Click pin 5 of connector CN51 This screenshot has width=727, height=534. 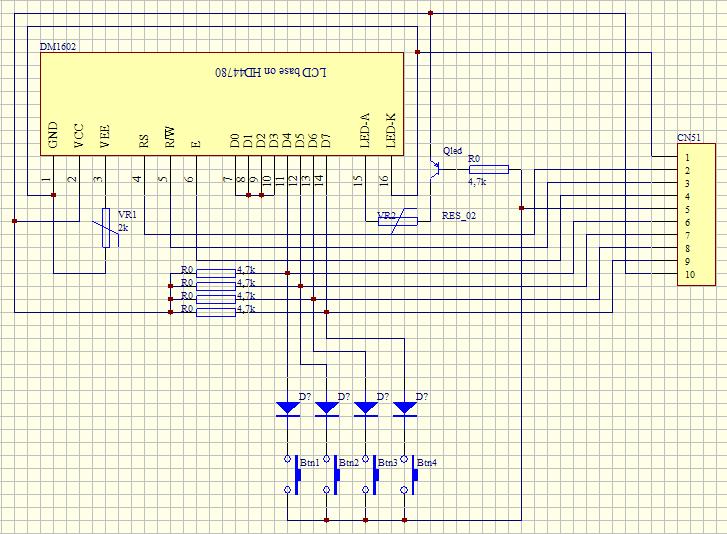(688, 210)
